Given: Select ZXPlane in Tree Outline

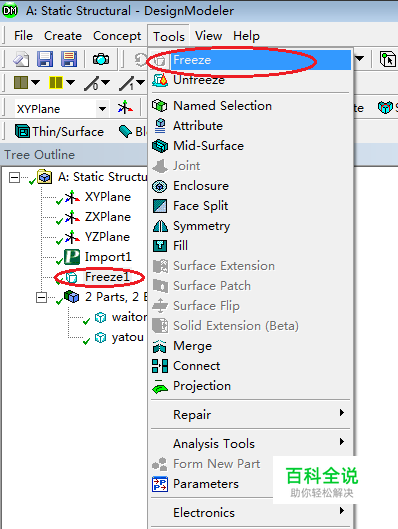Looking at the screenshot, I should [x=108, y=217].
